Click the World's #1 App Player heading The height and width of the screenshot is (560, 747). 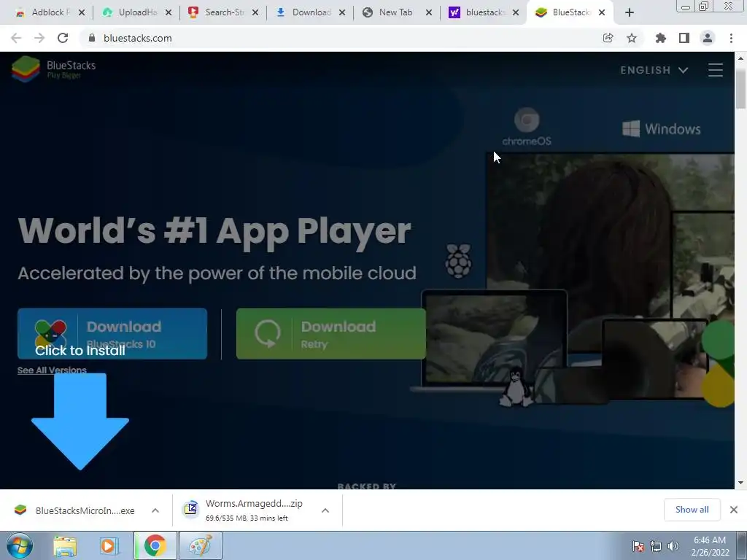tap(214, 232)
